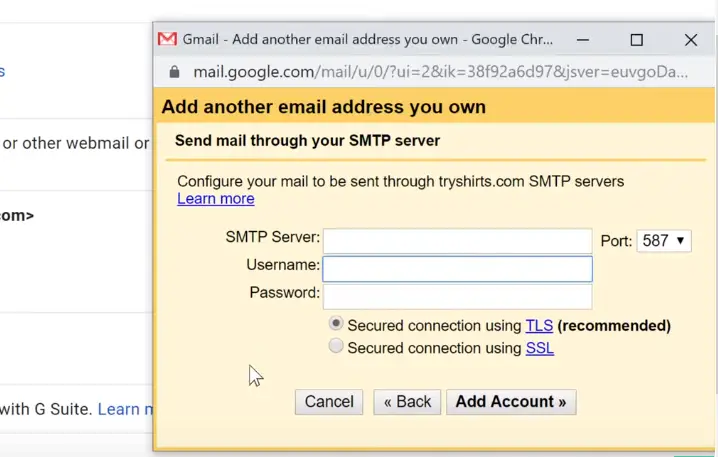
Task: Click the Password input field
Action: point(457,297)
